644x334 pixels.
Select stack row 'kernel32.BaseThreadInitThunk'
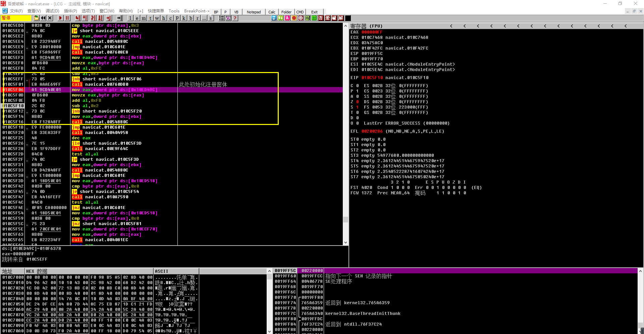(363, 314)
